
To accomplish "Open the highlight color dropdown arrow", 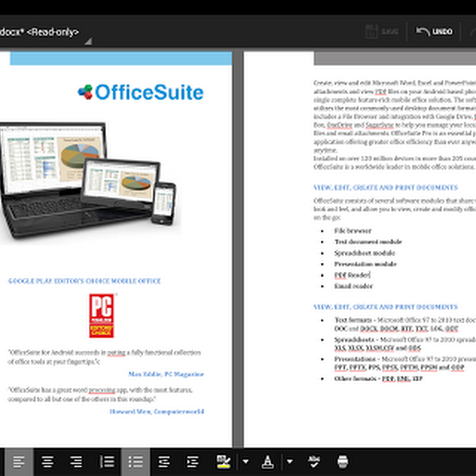I will click(245, 462).
